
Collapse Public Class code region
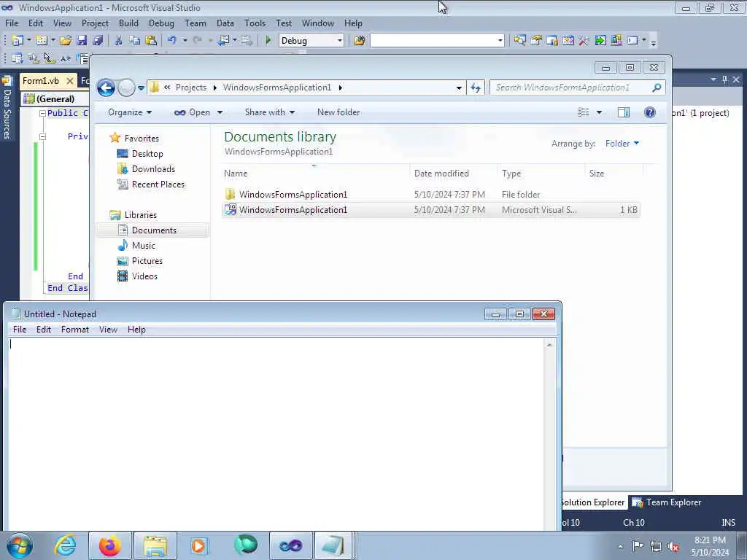(42, 113)
